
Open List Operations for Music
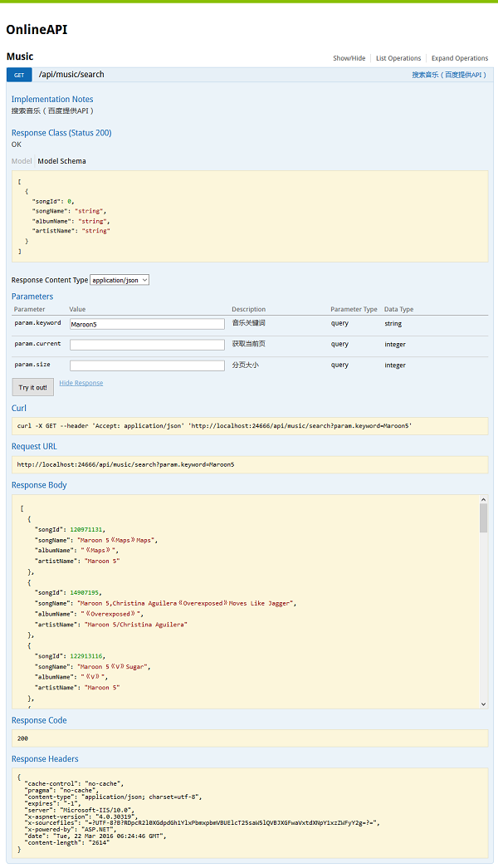point(398,59)
